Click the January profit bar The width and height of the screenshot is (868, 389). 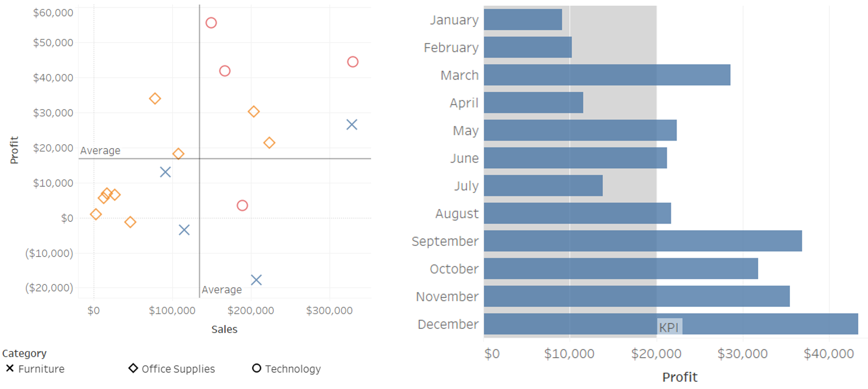click(x=522, y=20)
